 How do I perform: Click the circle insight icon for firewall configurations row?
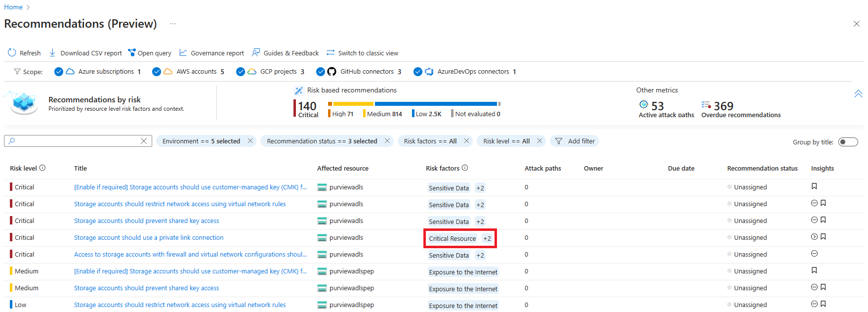(x=814, y=254)
